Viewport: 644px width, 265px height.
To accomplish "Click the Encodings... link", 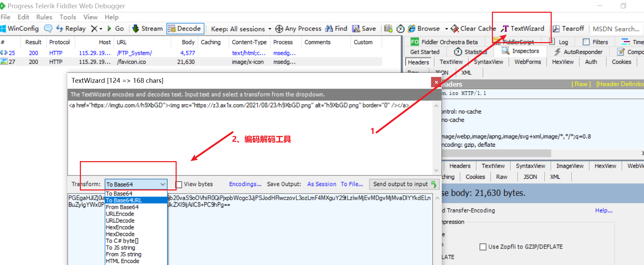I will click(x=245, y=184).
